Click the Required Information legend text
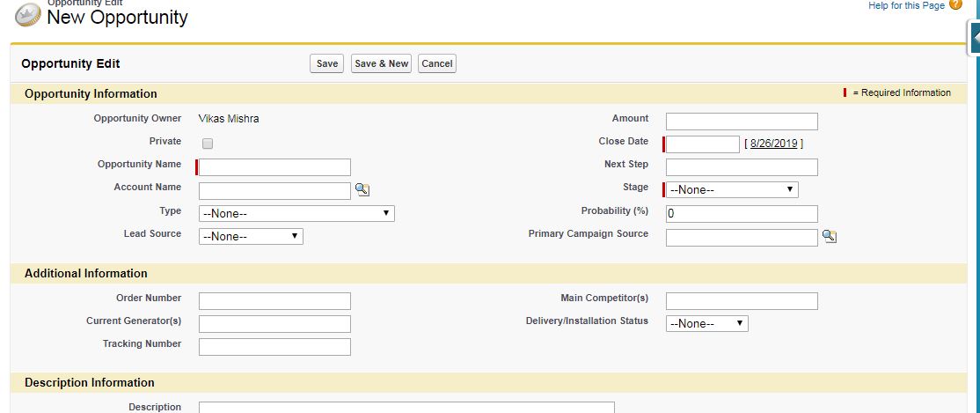The height and width of the screenshot is (413, 980). pos(902,92)
